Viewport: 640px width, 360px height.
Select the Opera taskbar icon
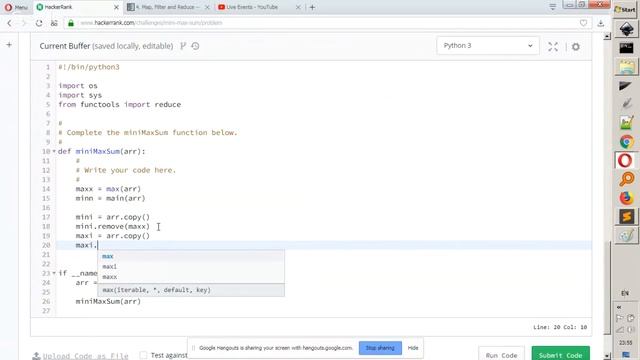tap(625, 160)
